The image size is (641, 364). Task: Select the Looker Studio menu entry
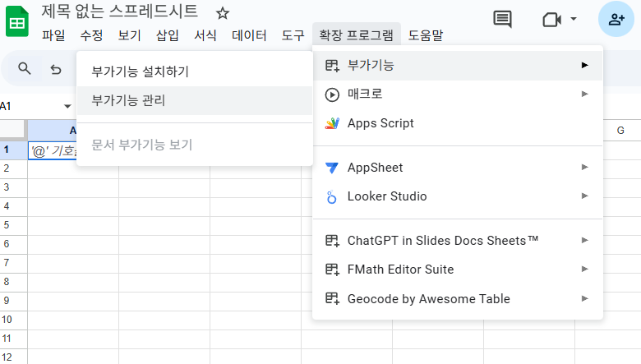[458, 196]
